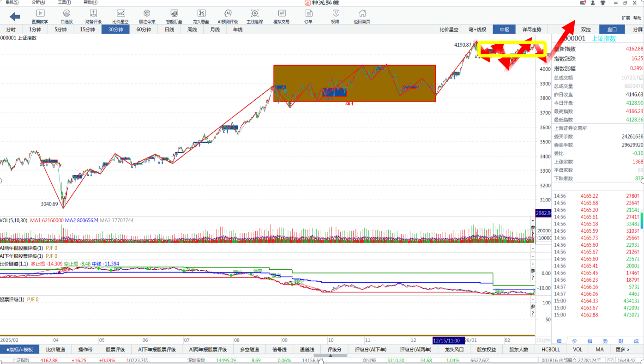
Task: Open the 主线追踪 tracking icon
Action: pos(254,16)
